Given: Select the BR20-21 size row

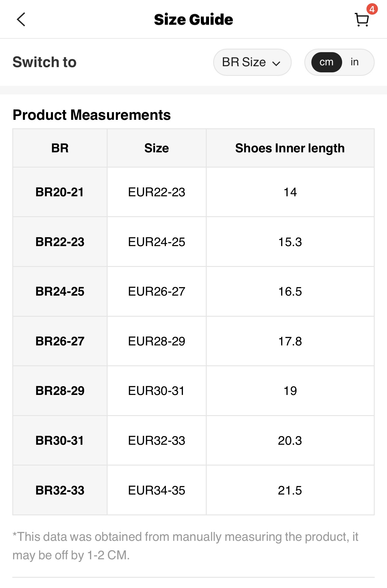Looking at the screenshot, I should [x=60, y=192].
